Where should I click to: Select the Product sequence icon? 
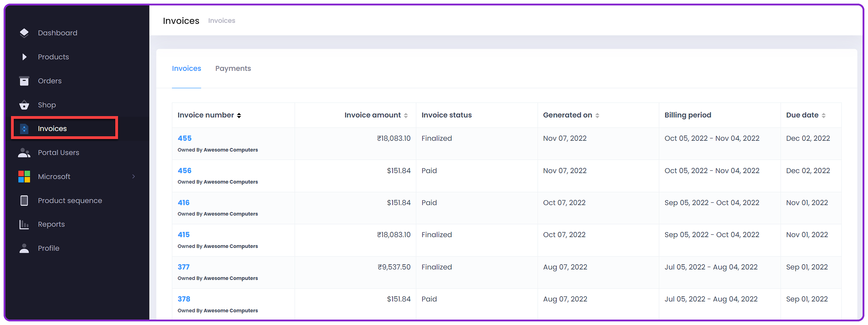(x=24, y=201)
